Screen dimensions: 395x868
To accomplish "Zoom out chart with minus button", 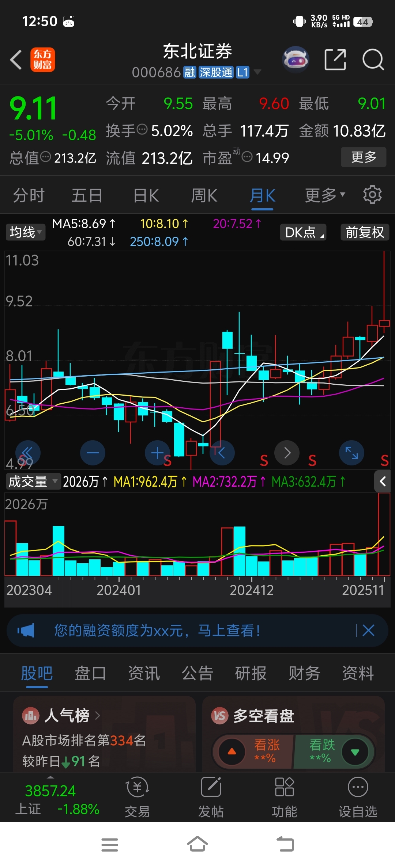I will [93, 453].
